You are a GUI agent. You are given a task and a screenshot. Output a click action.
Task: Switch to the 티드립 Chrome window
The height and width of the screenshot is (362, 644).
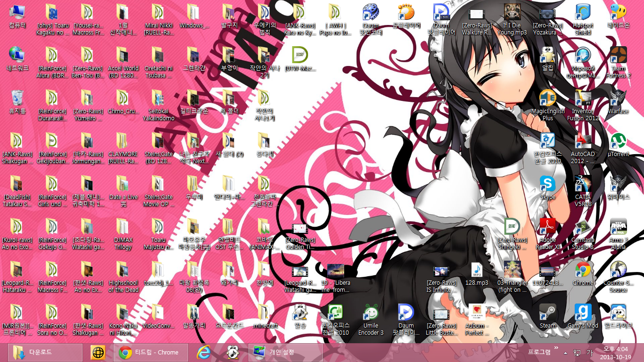click(x=151, y=352)
